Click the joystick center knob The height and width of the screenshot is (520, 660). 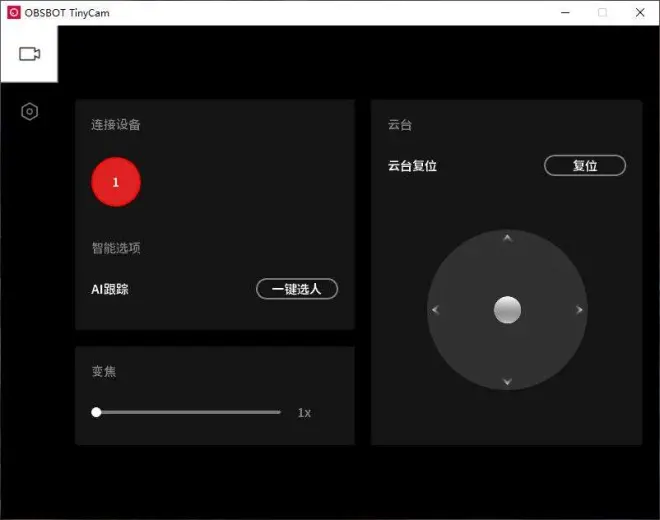(507, 310)
